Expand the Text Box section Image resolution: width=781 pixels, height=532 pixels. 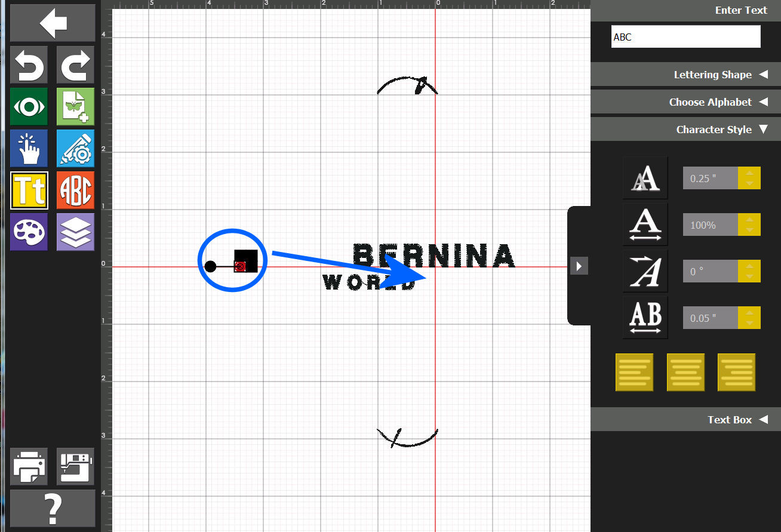click(x=685, y=420)
